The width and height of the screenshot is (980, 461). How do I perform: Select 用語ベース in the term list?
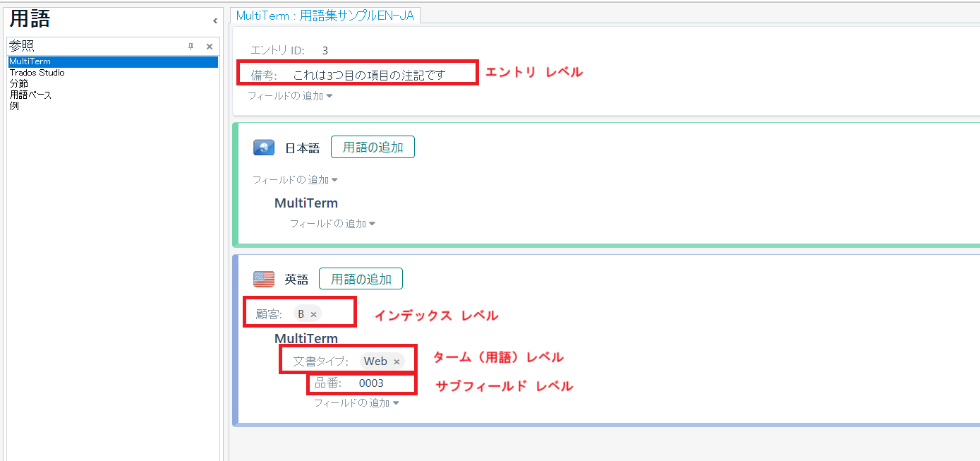(x=30, y=95)
